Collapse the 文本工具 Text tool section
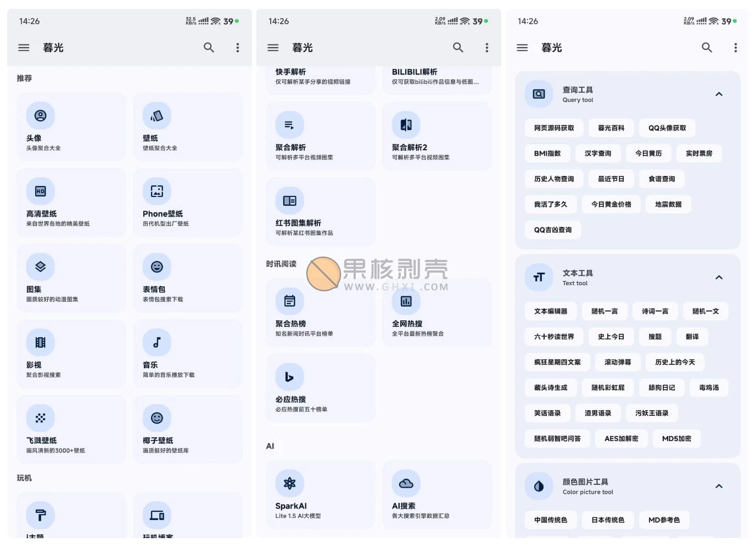The image size is (756, 548). tap(719, 278)
